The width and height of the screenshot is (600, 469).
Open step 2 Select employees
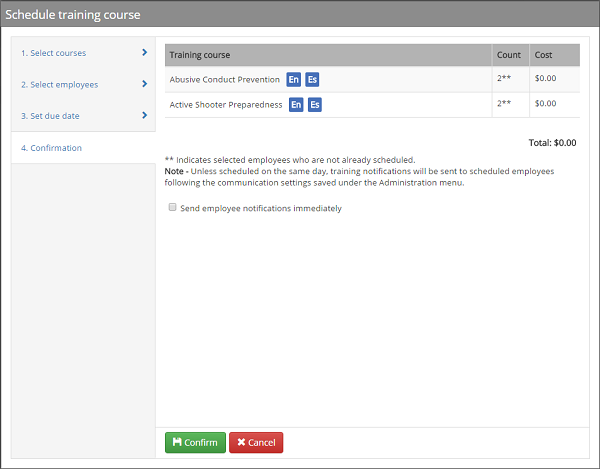(x=60, y=85)
